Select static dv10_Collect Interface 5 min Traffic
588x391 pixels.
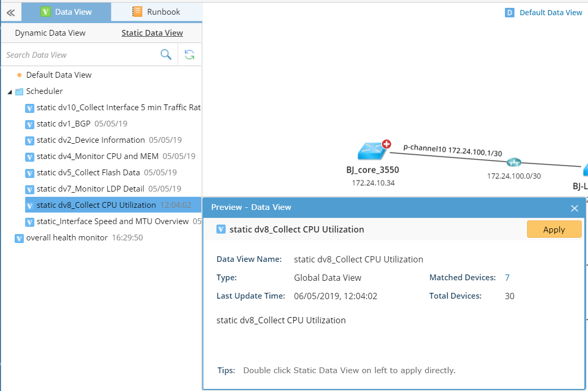tap(119, 108)
